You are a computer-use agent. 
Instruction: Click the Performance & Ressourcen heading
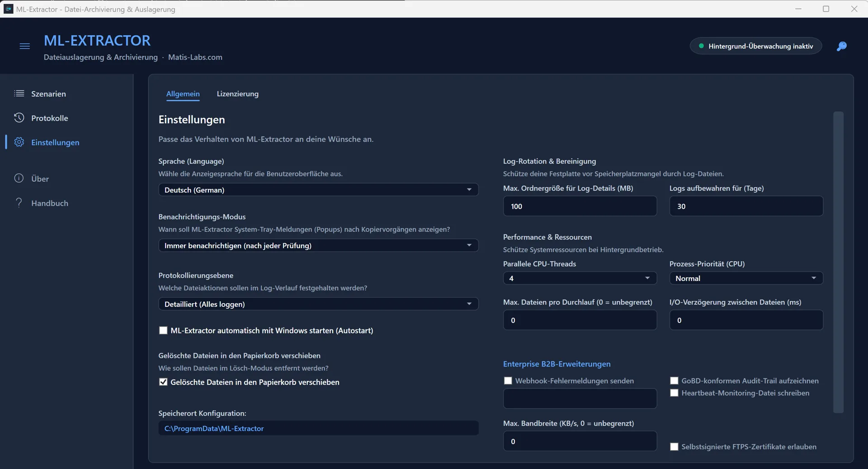547,237
